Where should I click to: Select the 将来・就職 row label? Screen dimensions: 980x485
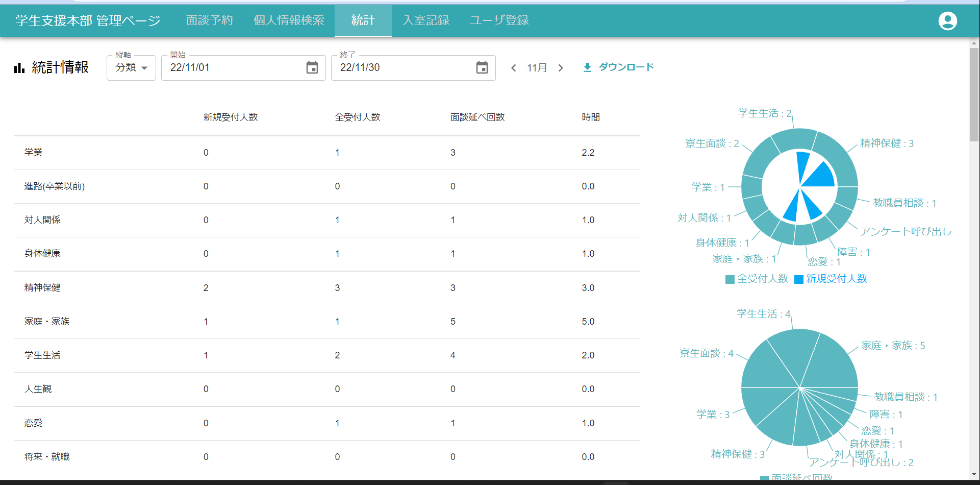(x=47, y=457)
